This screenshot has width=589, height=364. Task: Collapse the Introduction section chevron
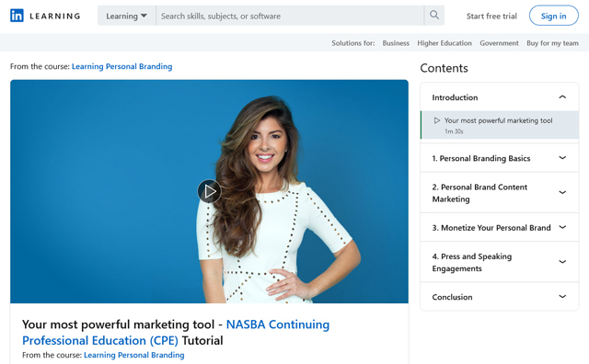click(x=562, y=97)
